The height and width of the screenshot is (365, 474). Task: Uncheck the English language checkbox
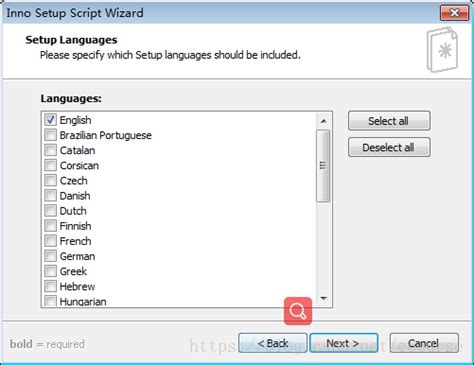point(50,120)
